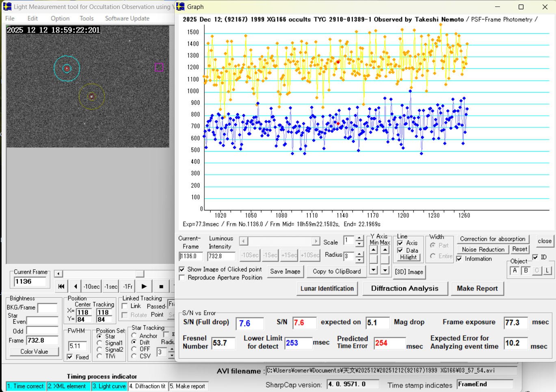Decrease graph Radius with the down spinner
This screenshot has width=556, height=392.
coord(359,259)
